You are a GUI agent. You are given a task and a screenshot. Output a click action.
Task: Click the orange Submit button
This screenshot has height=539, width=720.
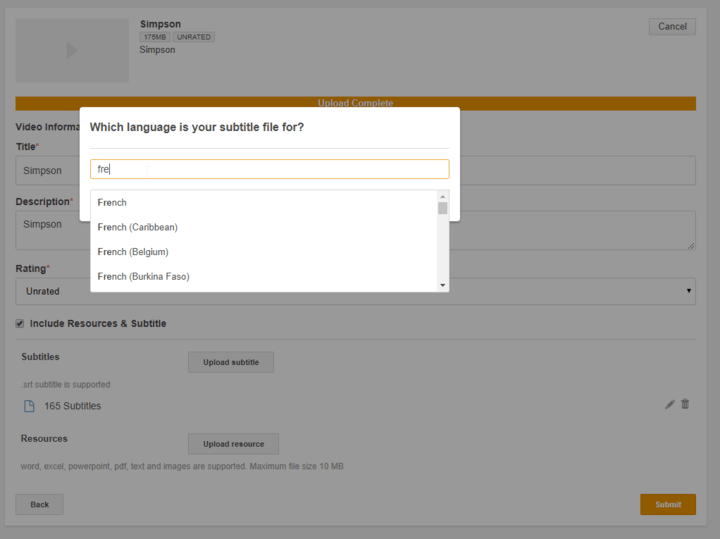tap(667, 505)
